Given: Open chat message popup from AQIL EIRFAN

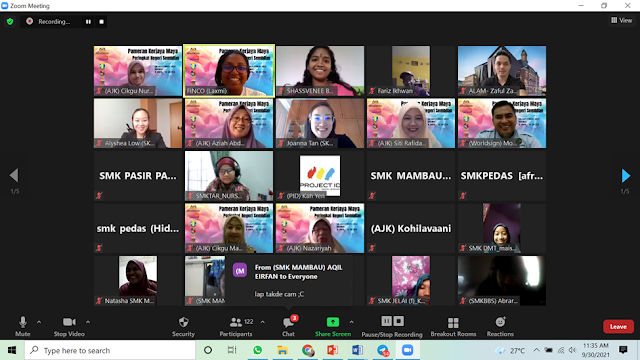Looking at the screenshot, I should pyautogui.click(x=289, y=281).
